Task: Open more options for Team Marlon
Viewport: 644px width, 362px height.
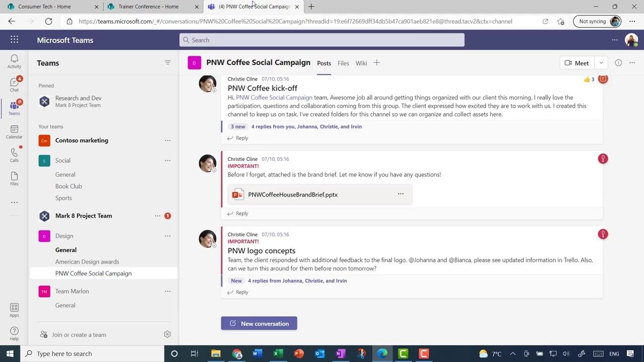Action: (168, 291)
